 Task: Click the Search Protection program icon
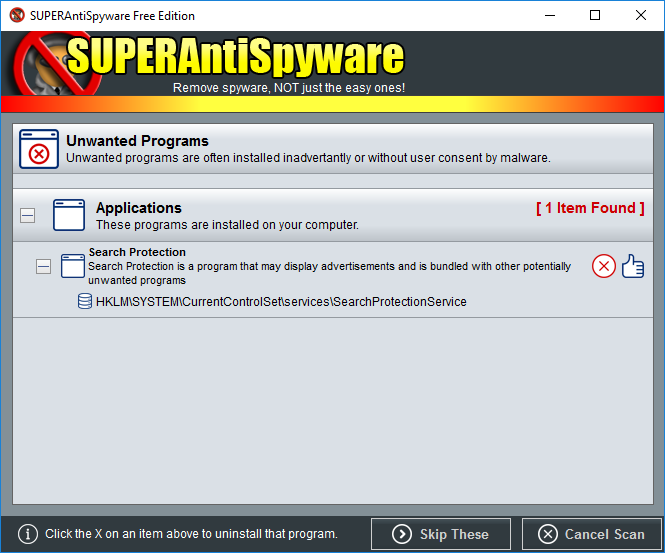tap(73, 266)
